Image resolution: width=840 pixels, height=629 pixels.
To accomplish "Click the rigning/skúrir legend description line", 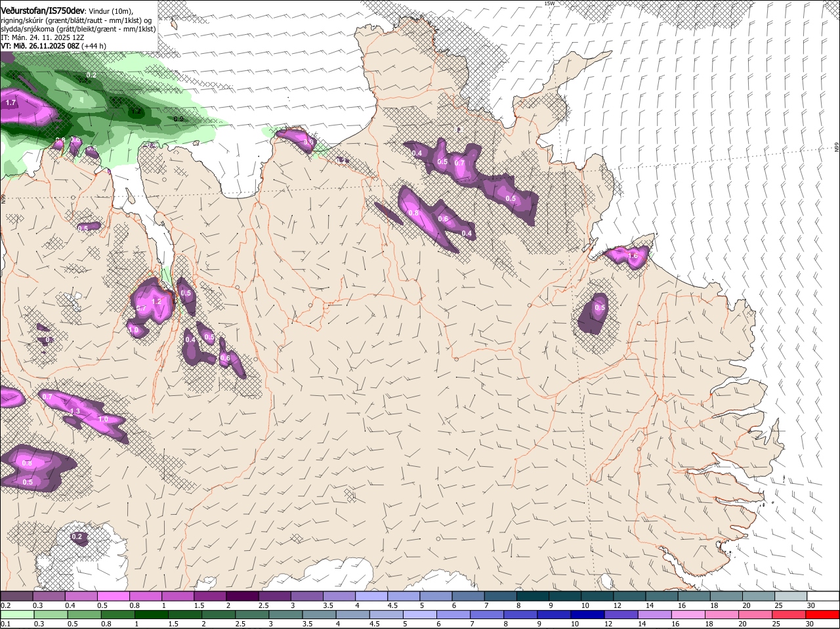I will click(x=75, y=20).
